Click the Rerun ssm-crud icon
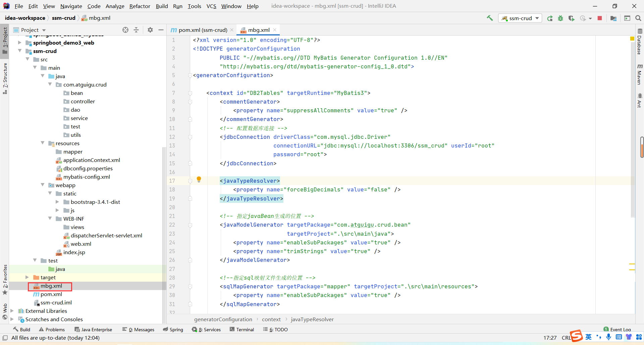 [x=550, y=18]
